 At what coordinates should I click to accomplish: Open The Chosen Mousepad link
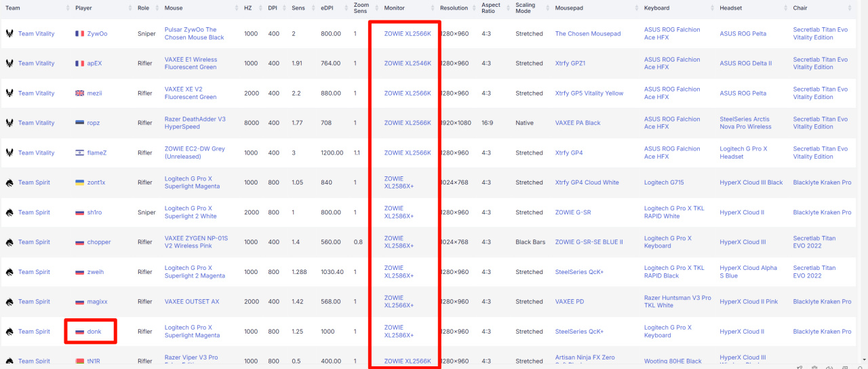(x=588, y=33)
